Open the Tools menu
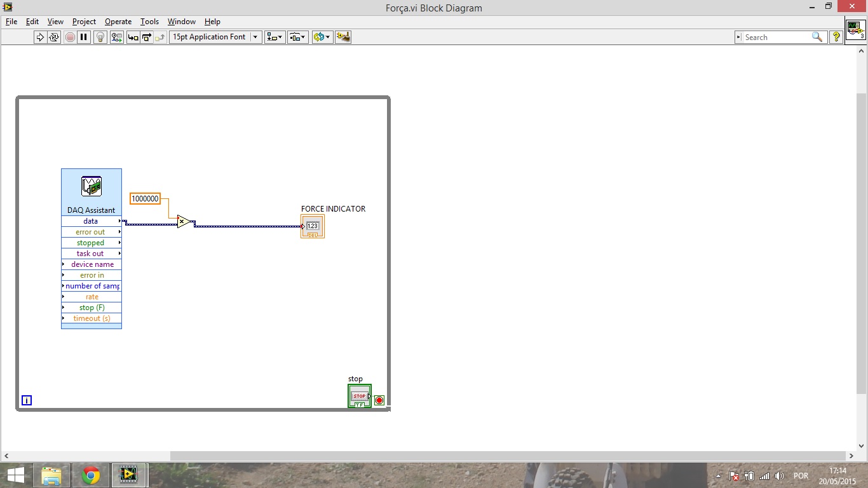 click(149, 22)
